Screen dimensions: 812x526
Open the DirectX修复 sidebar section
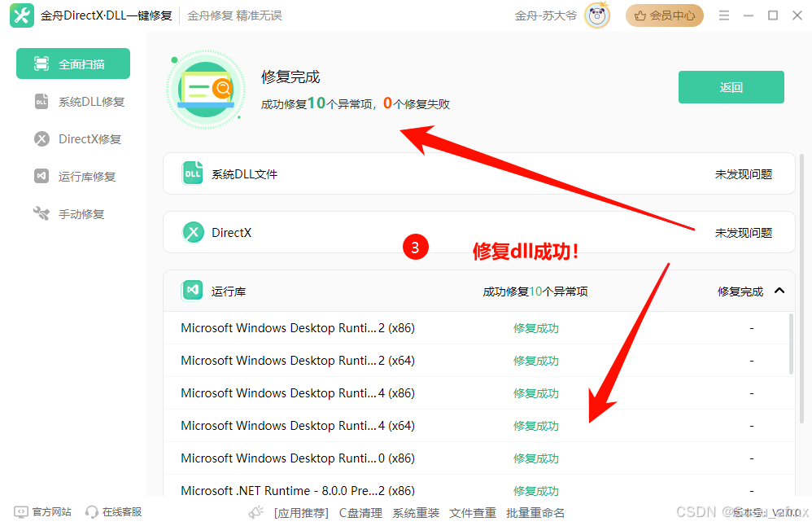[x=77, y=139]
